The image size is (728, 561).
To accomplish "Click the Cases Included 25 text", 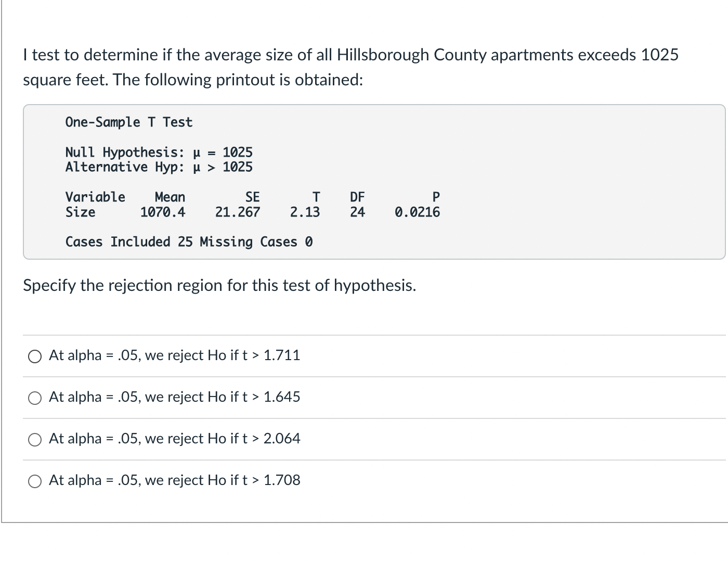I will coord(189,241).
